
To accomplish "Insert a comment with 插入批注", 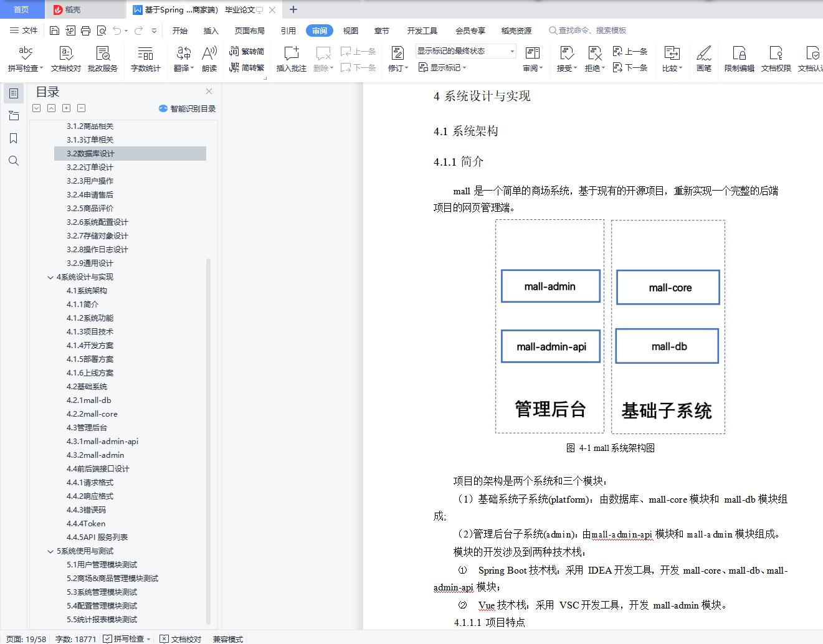I will tap(291, 59).
